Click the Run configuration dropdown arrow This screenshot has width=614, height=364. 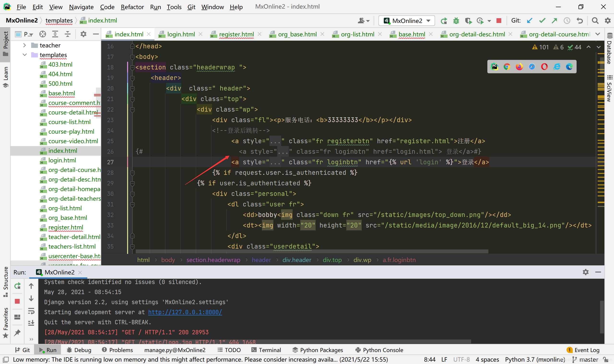(430, 21)
